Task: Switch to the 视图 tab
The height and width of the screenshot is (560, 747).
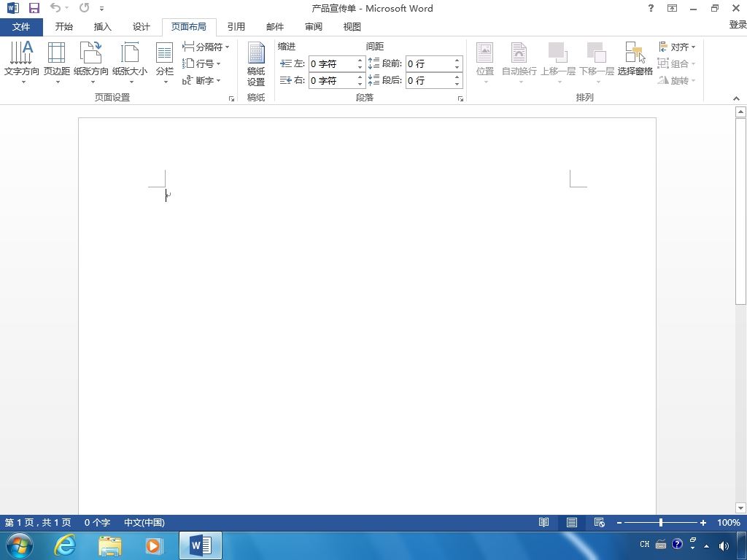Action: 352,27
